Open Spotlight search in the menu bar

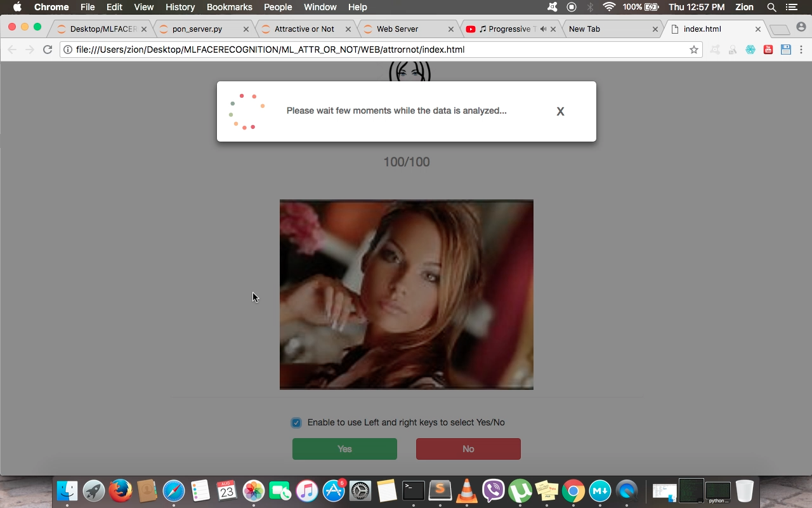(771, 7)
